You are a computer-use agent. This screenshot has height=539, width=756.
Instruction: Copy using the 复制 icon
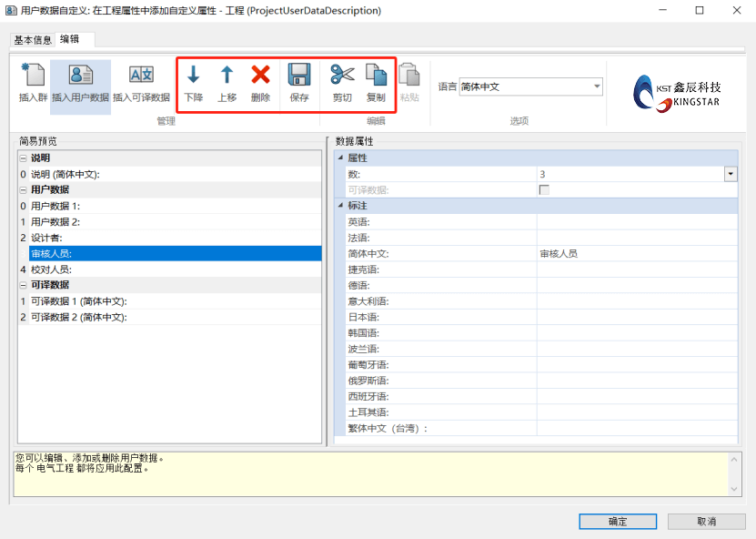pyautogui.click(x=376, y=76)
